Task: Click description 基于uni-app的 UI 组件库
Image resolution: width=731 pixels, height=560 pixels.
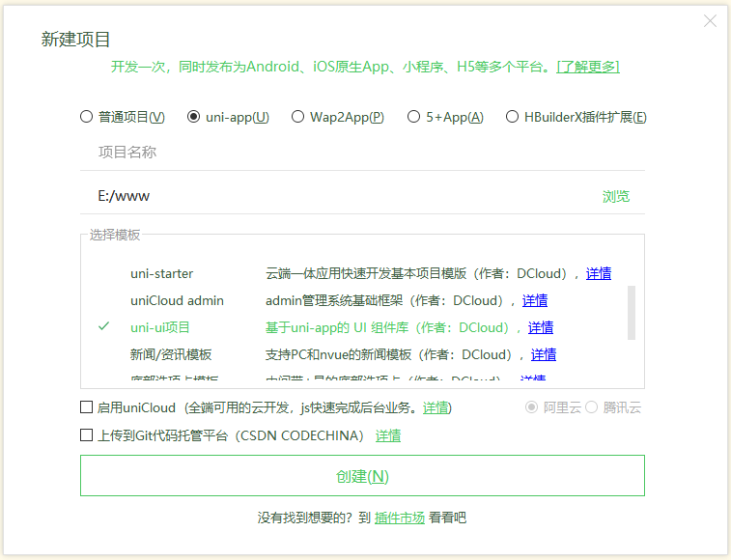Action: point(337,327)
